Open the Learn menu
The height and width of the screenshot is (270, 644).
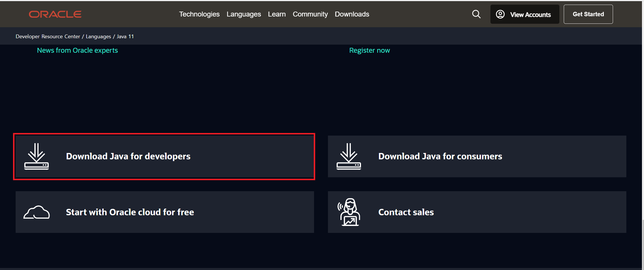click(x=277, y=14)
